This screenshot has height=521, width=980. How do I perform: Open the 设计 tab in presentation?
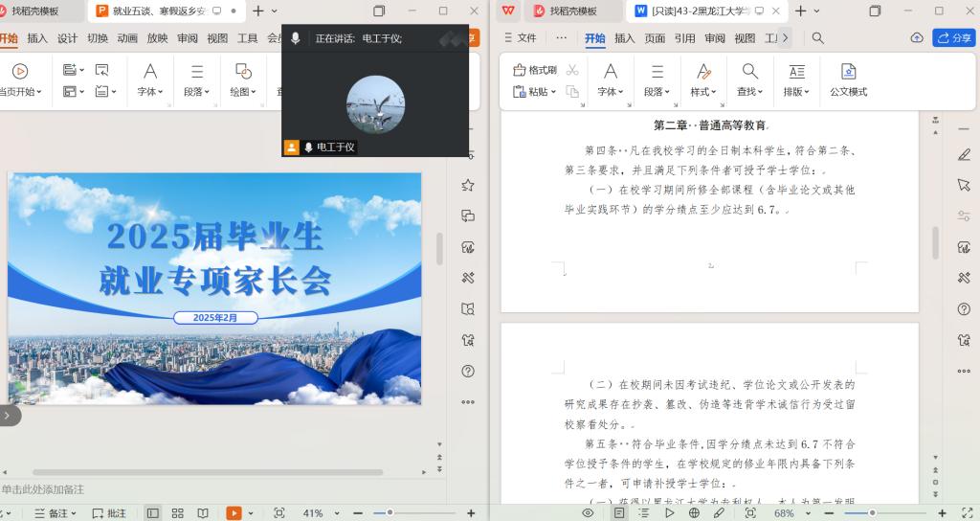(x=67, y=38)
